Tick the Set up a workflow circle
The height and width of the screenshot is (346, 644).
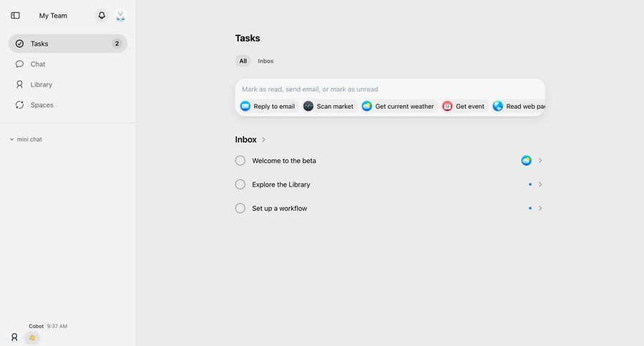point(240,208)
